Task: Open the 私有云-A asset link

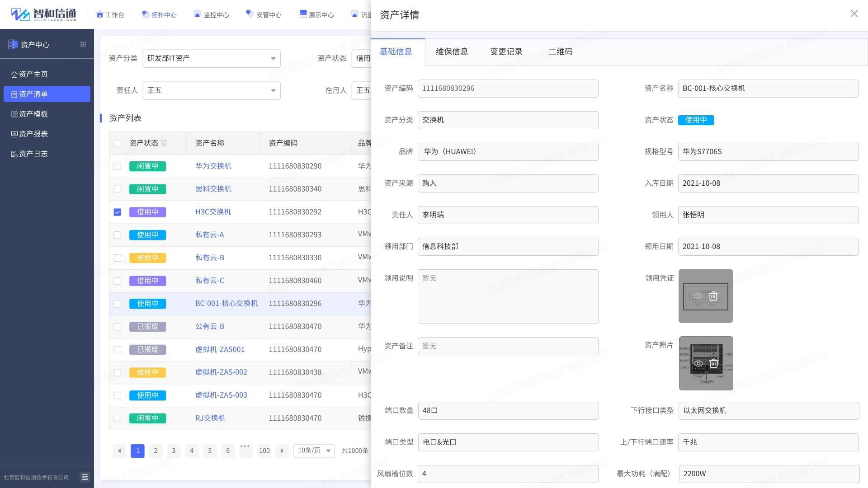Action: [209, 235]
